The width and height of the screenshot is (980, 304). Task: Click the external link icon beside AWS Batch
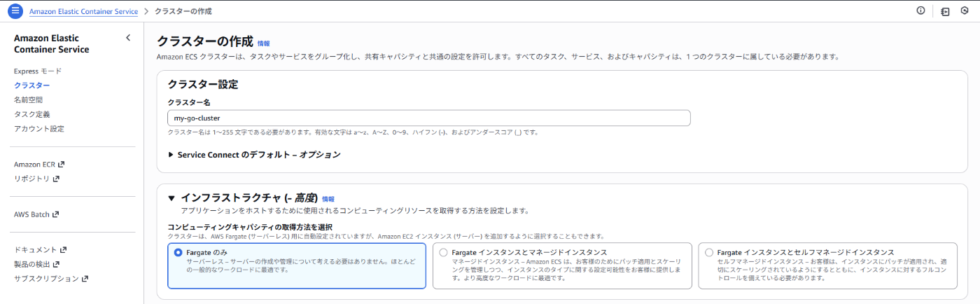pos(55,214)
